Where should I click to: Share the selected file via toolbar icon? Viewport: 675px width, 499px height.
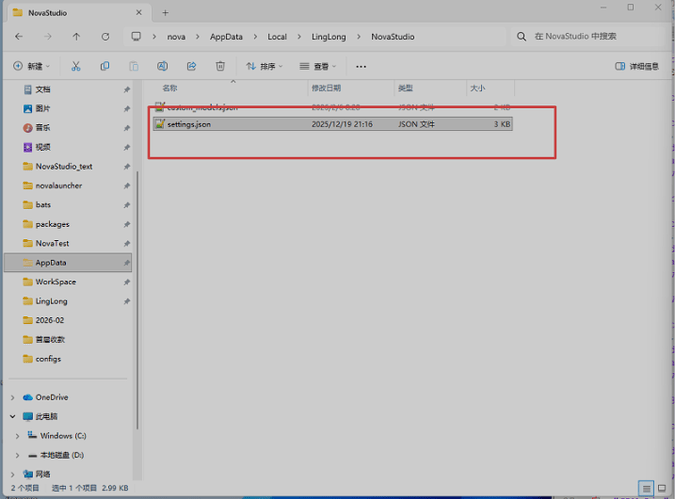[191, 66]
